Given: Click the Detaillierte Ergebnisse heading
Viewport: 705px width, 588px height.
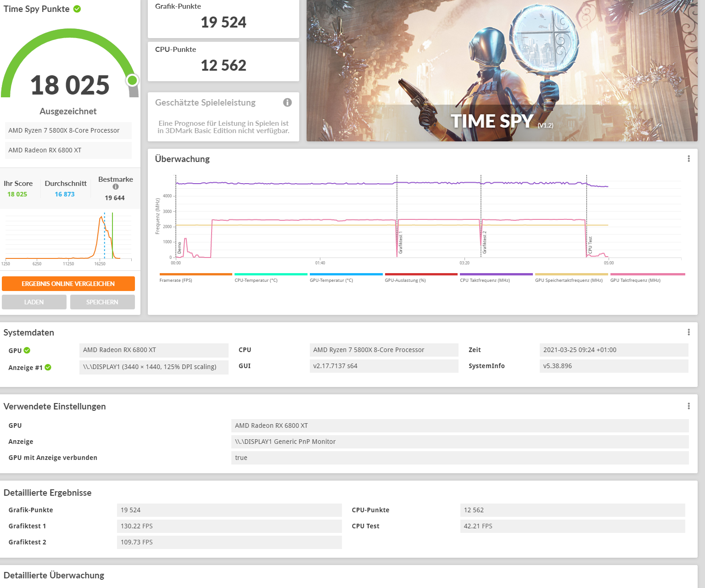Looking at the screenshot, I should click(x=47, y=493).
